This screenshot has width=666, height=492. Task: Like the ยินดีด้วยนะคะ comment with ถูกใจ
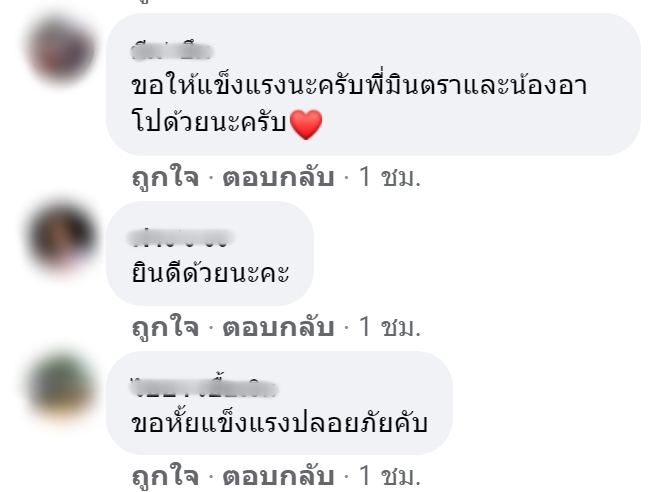coord(166,327)
